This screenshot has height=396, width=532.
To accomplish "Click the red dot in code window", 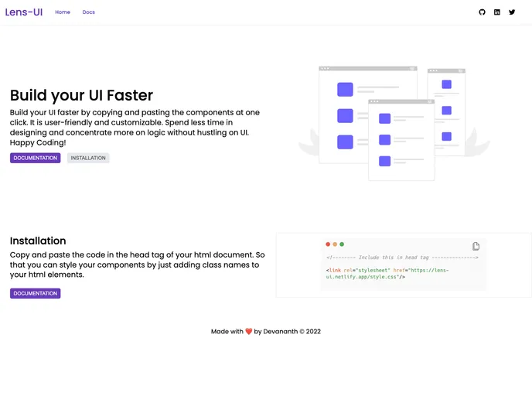I will click(328, 244).
